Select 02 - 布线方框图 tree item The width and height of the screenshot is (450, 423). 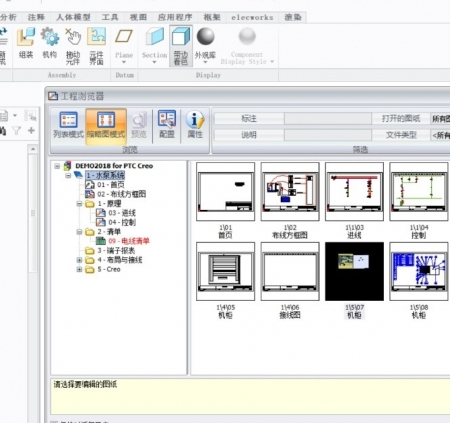coord(121,194)
